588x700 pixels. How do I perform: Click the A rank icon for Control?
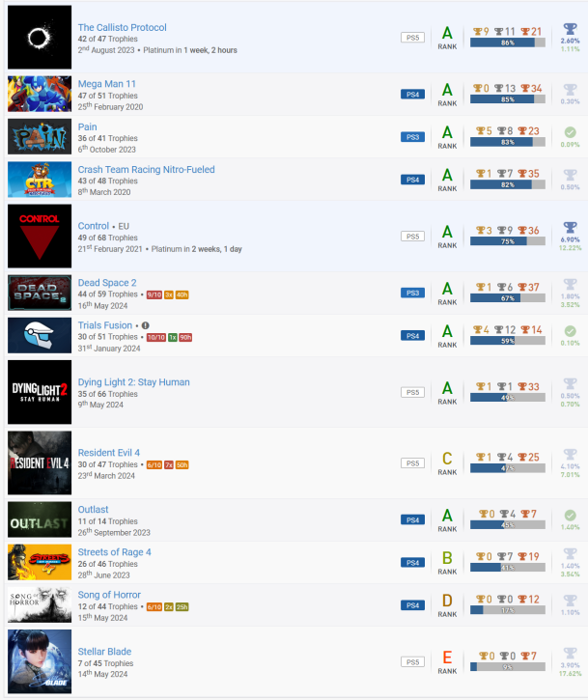pyautogui.click(x=447, y=232)
